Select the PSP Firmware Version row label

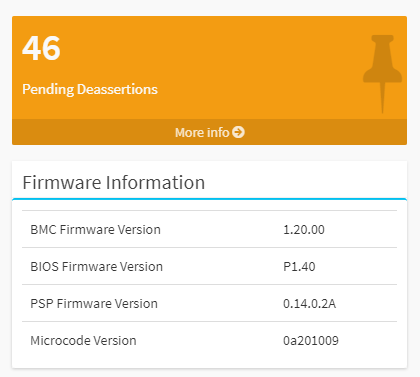point(94,304)
